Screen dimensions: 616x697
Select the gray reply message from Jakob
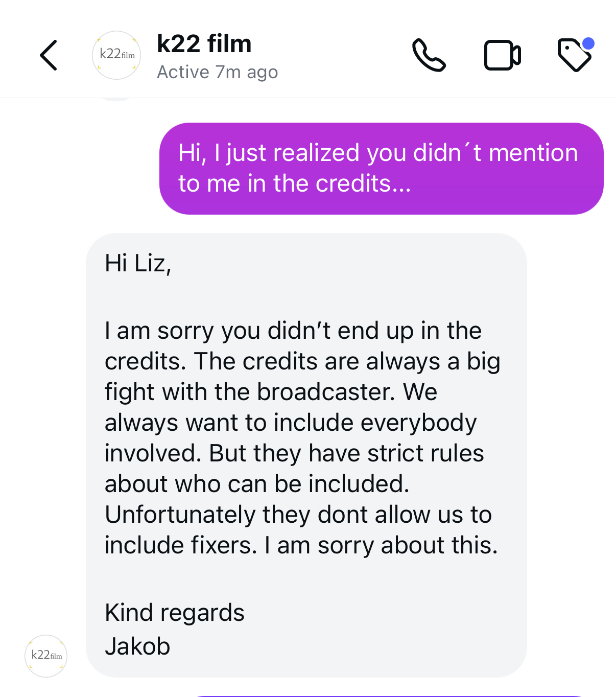(306, 455)
